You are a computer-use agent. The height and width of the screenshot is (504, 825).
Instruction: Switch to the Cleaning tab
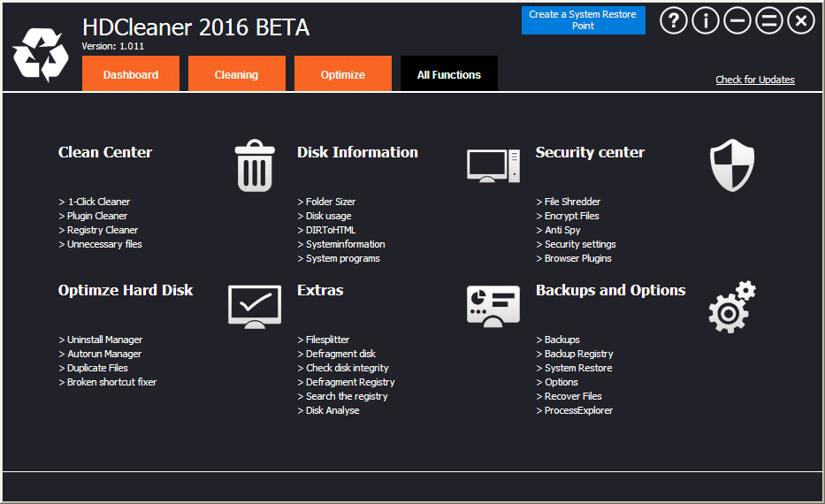[237, 73]
